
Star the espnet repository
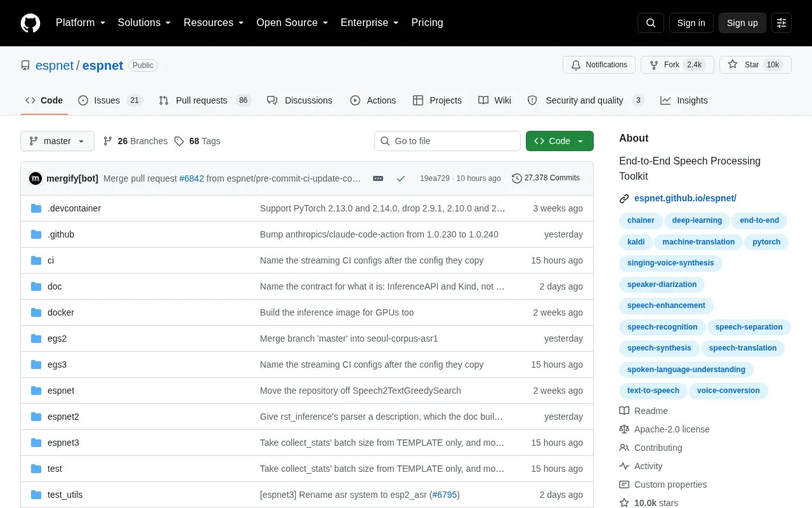[x=755, y=65]
